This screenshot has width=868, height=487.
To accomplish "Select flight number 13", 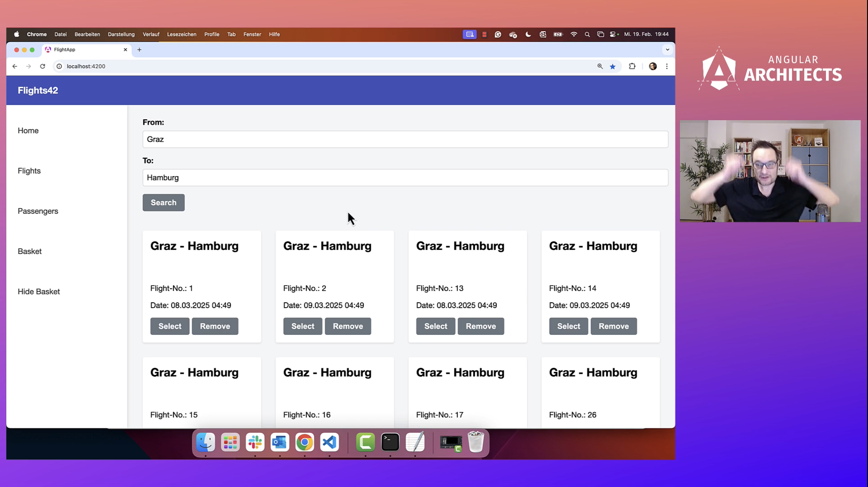I will tap(435, 326).
